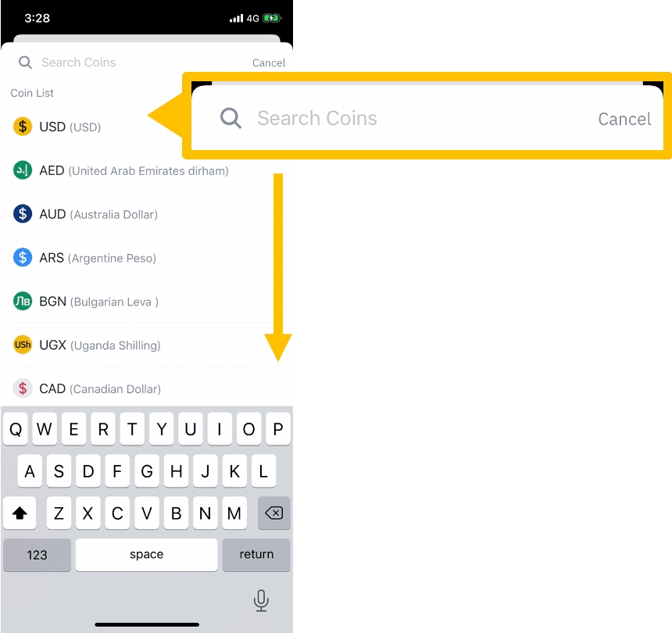
Task: Tap the microphone dictation icon
Action: click(x=261, y=600)
